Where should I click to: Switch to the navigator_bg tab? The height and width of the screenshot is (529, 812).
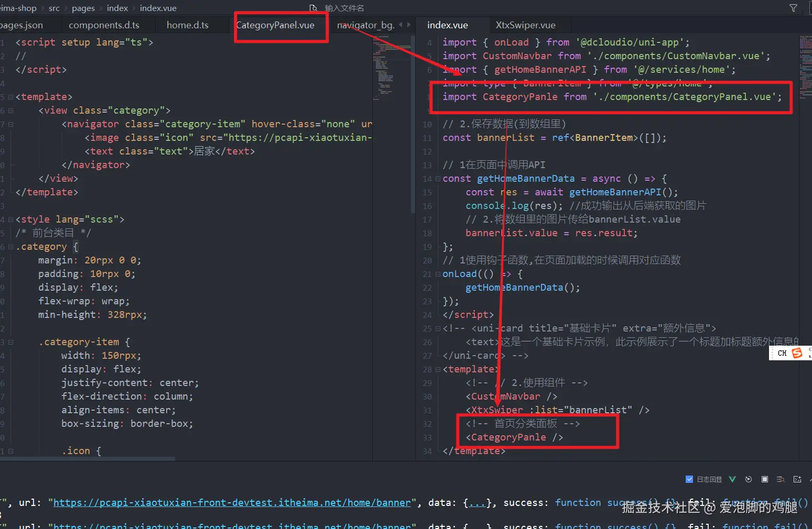click(365, 25)
